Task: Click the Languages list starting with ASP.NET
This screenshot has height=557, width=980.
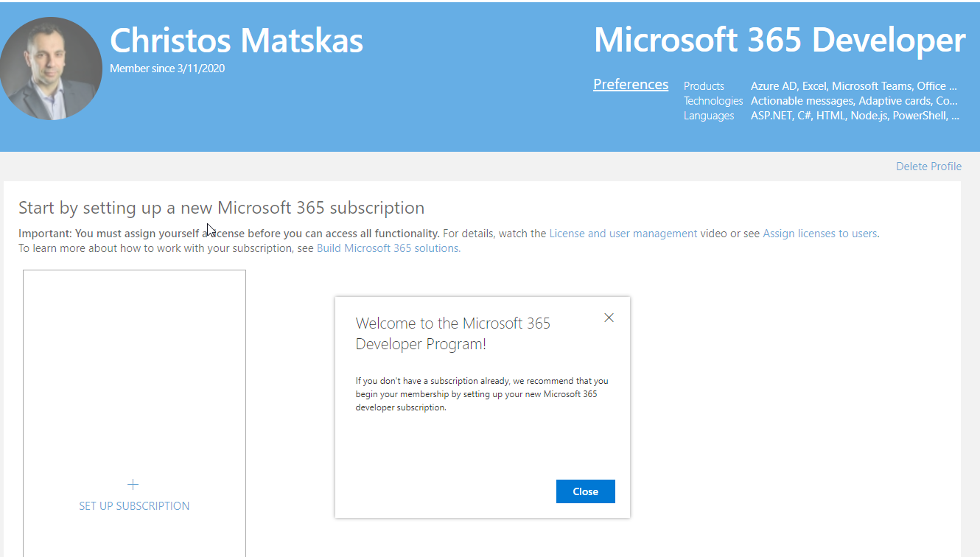Action: (855, 116)
